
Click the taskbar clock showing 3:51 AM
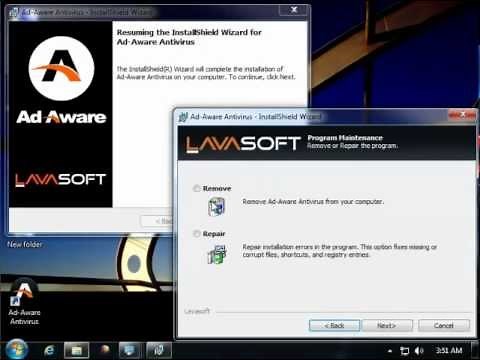point(449,350)
